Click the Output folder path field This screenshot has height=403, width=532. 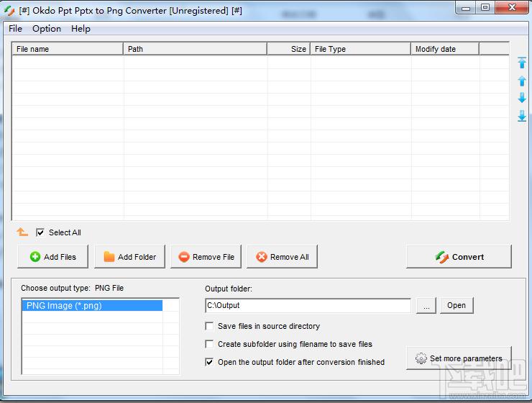308,306
